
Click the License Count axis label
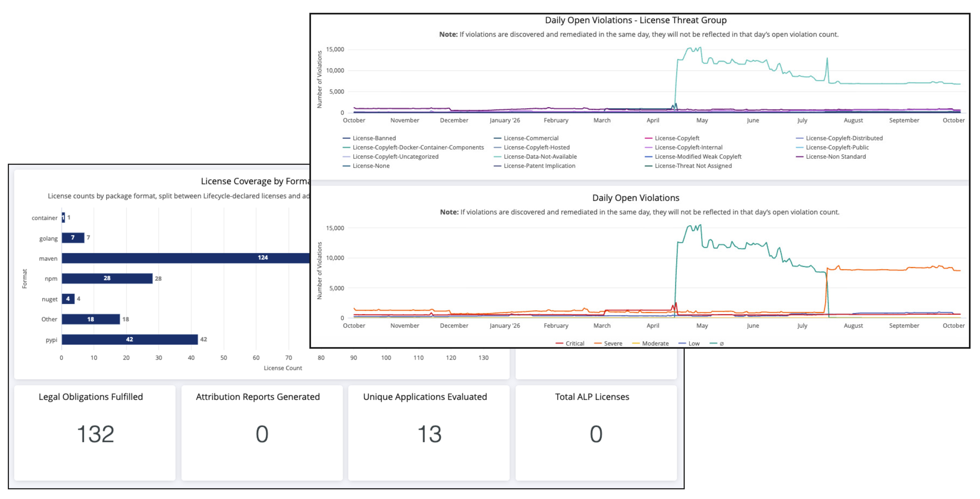283,368
